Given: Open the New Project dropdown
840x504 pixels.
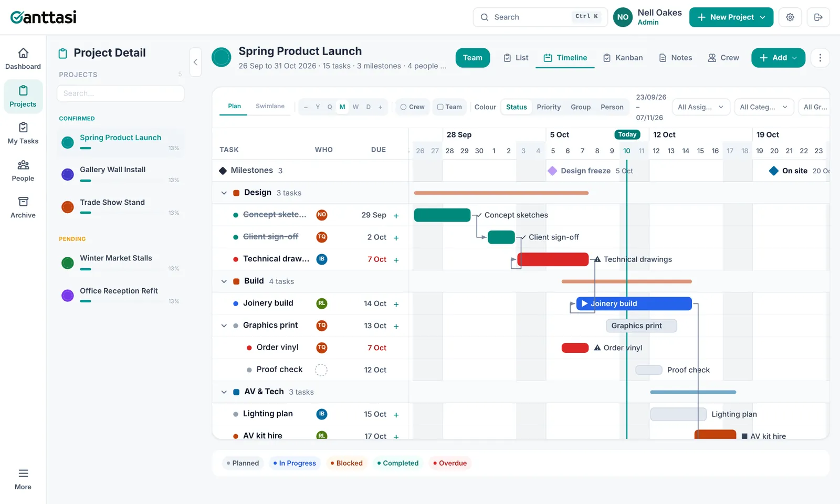Looking at the screenshot, I should pyautogui.click(x=731, y=17).
